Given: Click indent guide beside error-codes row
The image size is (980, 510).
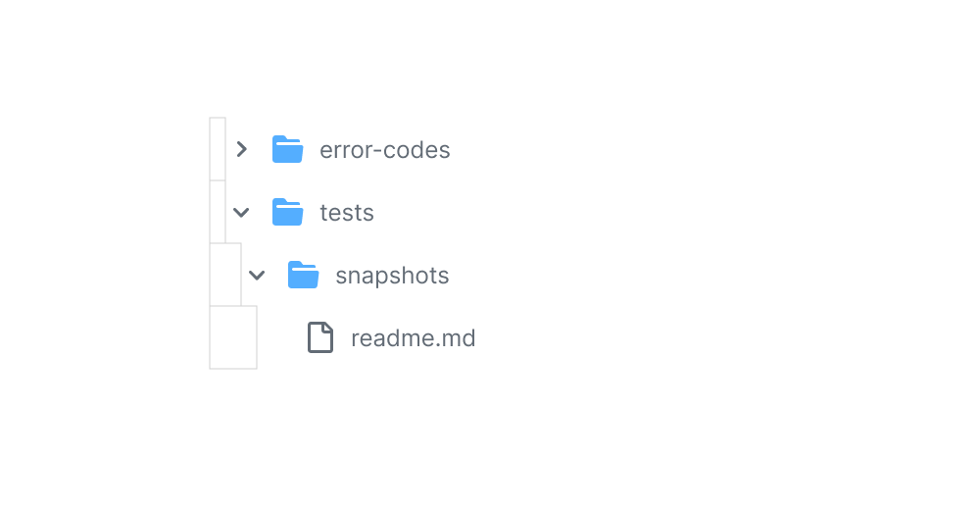Looking at the screenshot, I should pos(218,149).
